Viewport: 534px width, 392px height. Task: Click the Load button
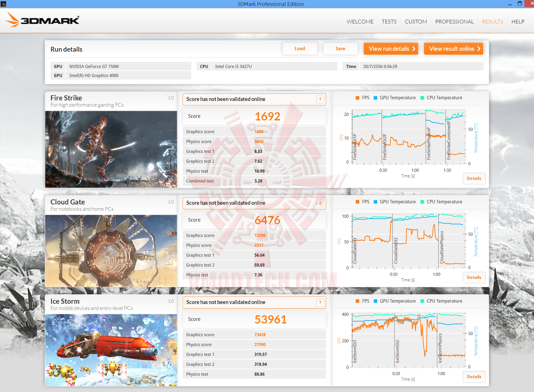tap(300, 49)
